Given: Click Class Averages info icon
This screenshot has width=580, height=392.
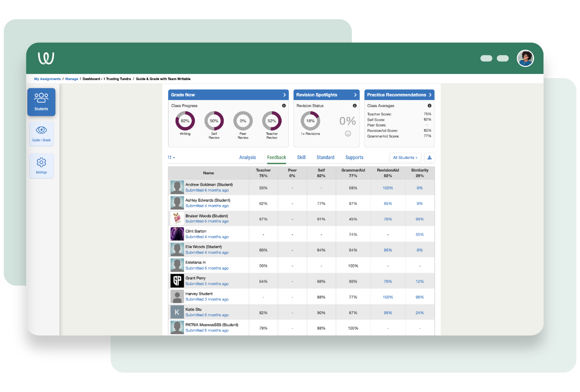Looking at the screenshot, I should tap(429, 106).
